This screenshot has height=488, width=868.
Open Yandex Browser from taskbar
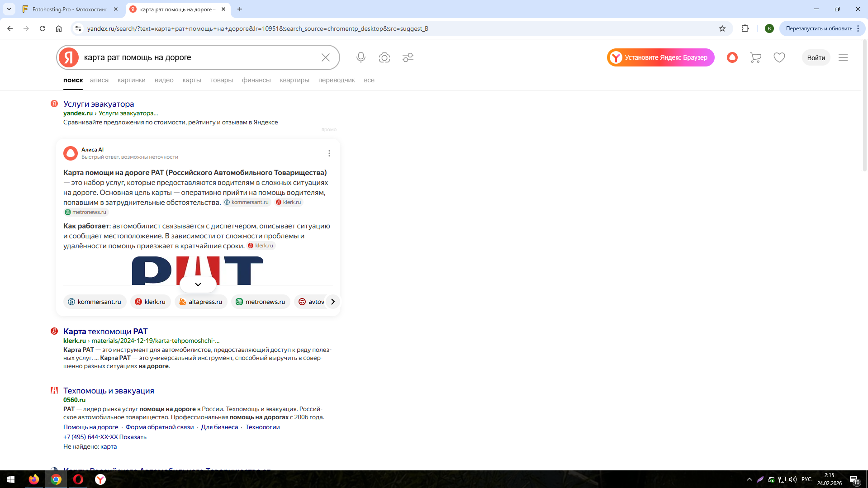[x=100, y=479]
